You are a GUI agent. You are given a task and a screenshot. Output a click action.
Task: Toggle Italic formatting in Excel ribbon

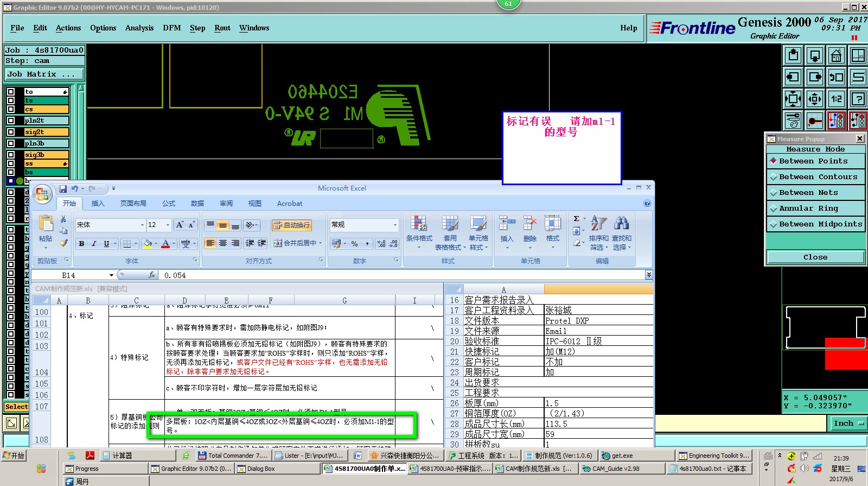pos(94,244)
